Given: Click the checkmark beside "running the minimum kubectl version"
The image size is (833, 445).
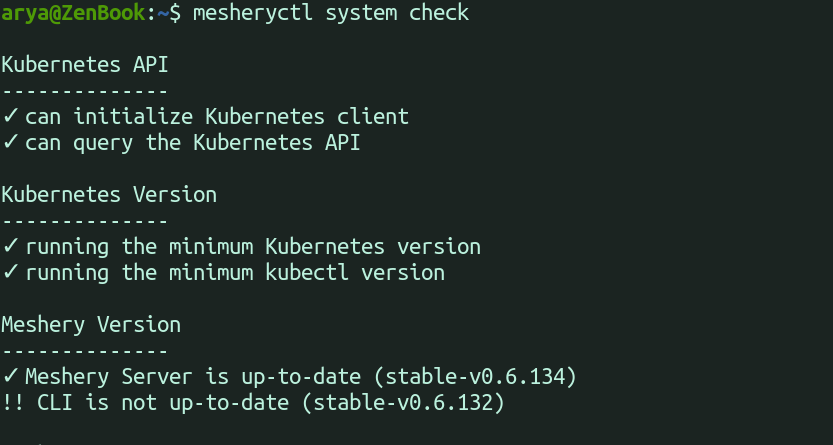Looking at the screenshot, I should click(x=11, y=272).
